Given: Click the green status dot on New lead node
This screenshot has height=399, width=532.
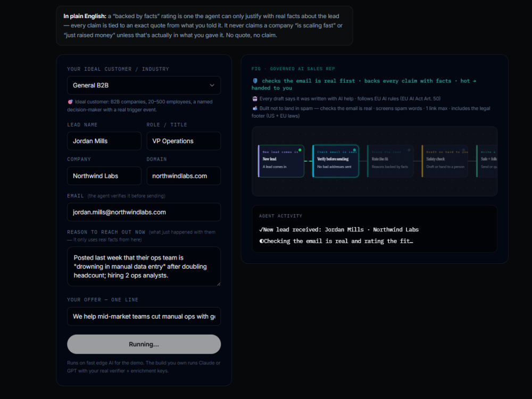Looking at the screenshot, I should click(300, 149).
